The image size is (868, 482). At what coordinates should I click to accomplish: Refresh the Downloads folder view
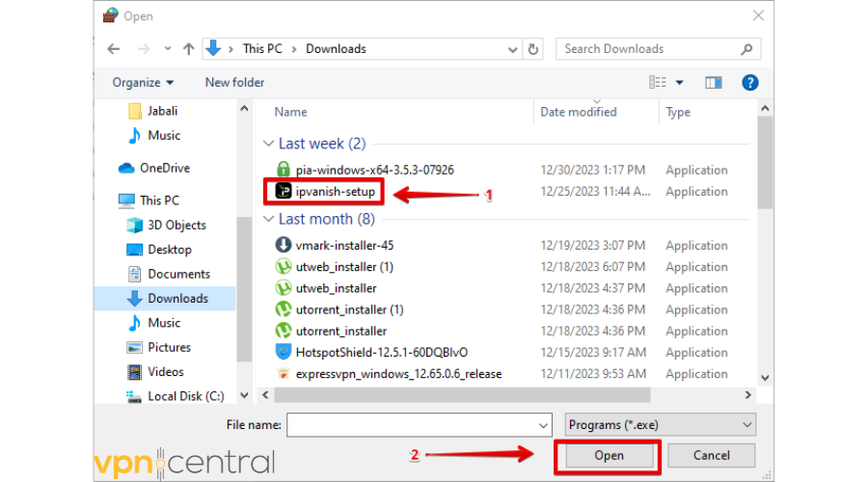533,49
